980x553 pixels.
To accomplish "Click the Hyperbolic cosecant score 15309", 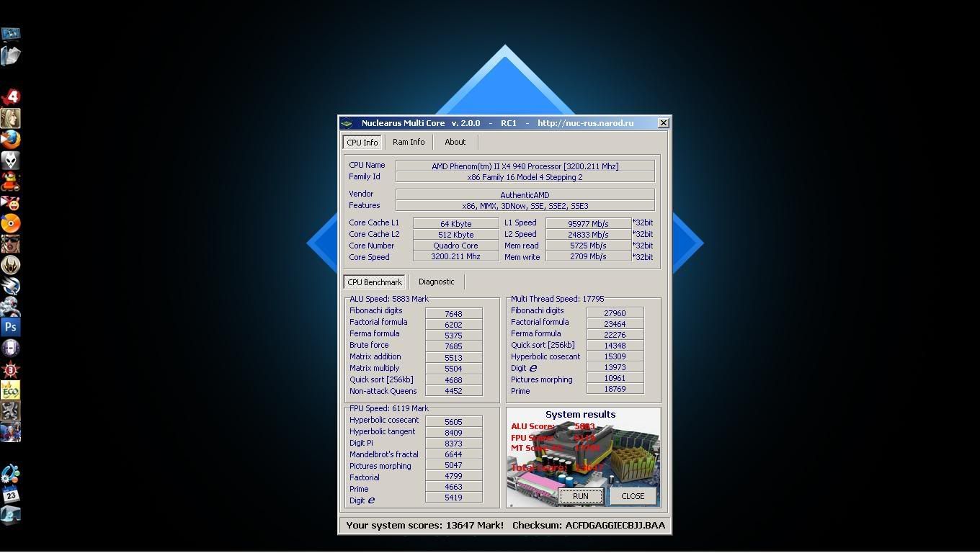I will click(x=615, y=356).
